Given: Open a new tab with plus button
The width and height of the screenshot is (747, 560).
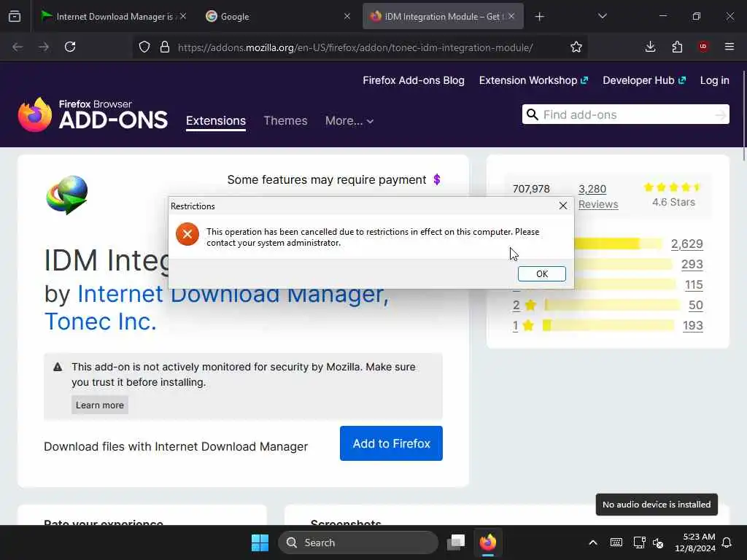Looking at the screenshot, I should [x=539, y=17].
